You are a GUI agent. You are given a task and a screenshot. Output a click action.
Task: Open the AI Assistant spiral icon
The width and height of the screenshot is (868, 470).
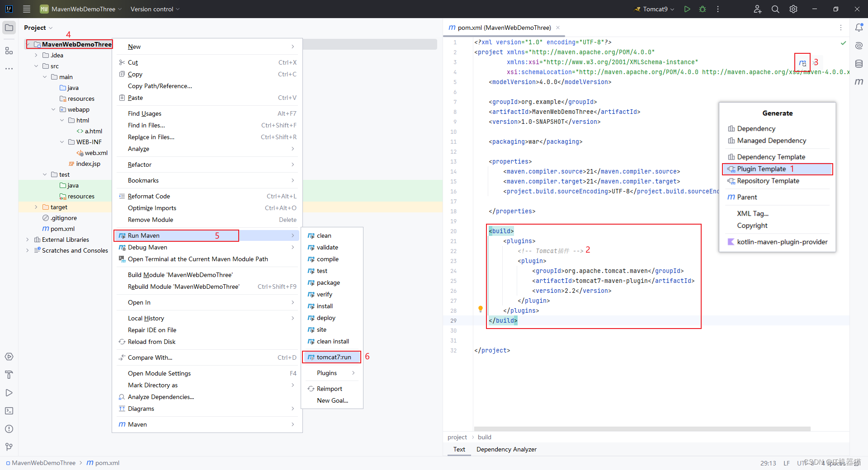pos(859,46)
